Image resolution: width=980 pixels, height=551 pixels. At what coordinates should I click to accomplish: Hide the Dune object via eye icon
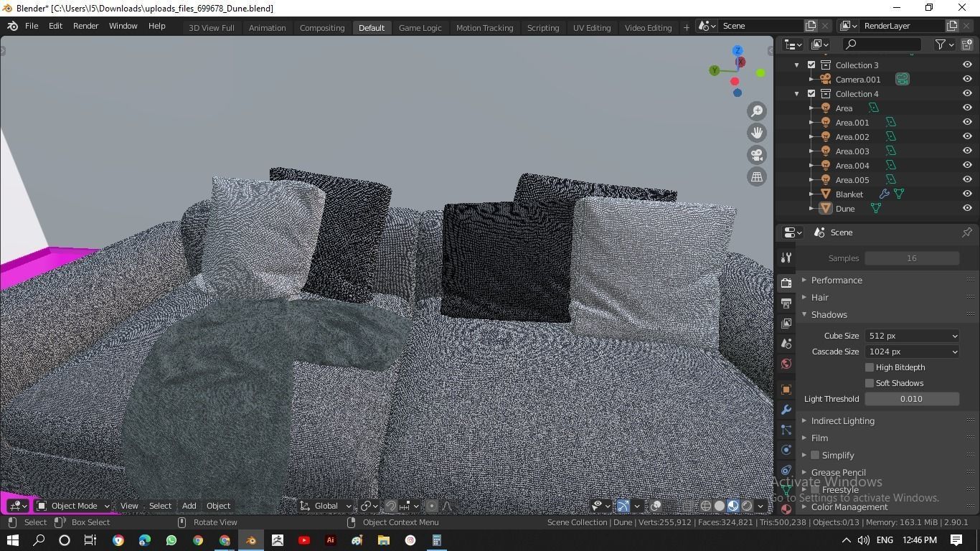pyautogui.click(x=967, y=208)
